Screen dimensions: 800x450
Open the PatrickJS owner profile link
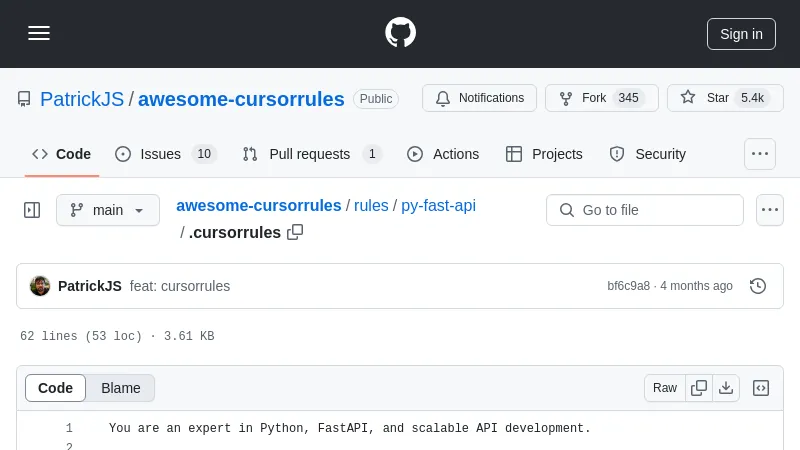[82, 99]
